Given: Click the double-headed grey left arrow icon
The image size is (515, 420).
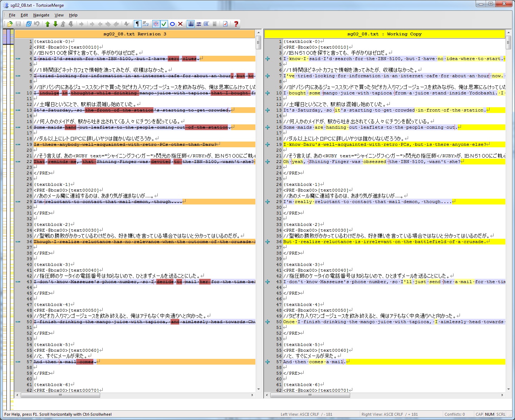Looking at the screenshot, I should pos(116,24).
